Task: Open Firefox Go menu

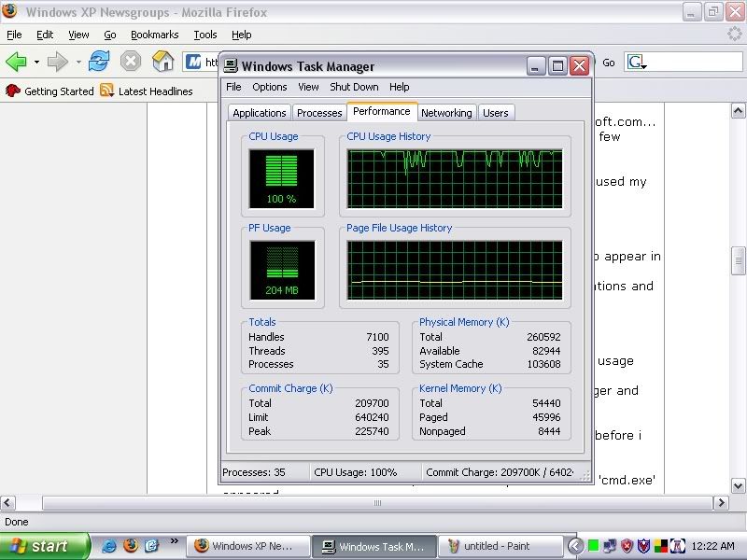Action: pyautogui.click(x=110, y=35)
